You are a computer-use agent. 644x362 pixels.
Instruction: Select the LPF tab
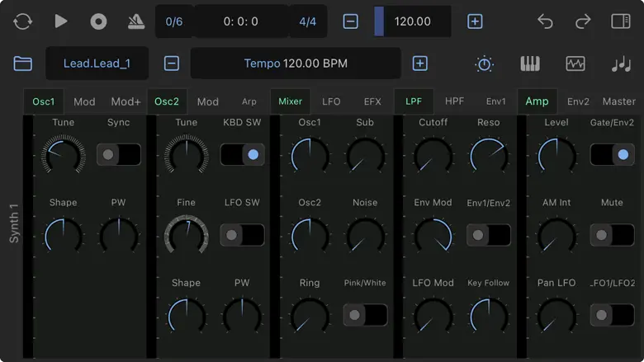tap(414, 101)
